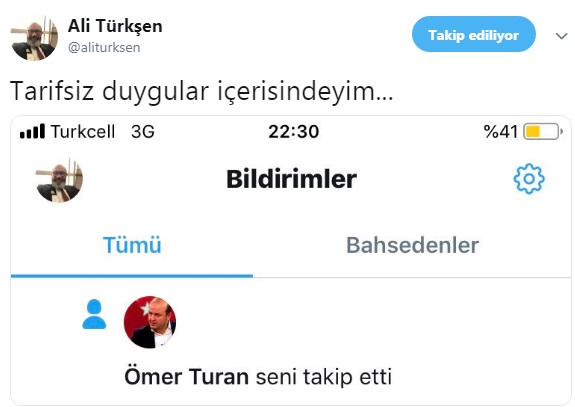This screenshot has height=407, width=575.
Task: Open the profile avatar beside Bildirimler
Action: [x=59, y=180]
